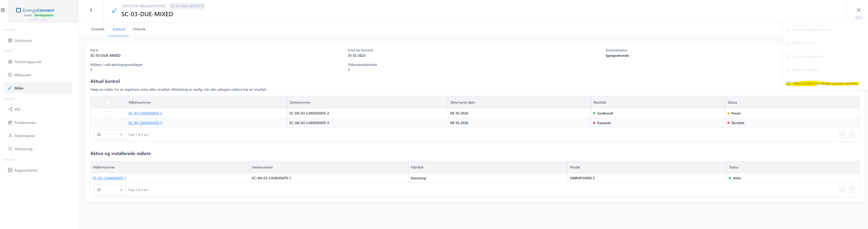Collapse the sidebar panel icon
The image size is (868, 229).
click(x=3, y=10)
